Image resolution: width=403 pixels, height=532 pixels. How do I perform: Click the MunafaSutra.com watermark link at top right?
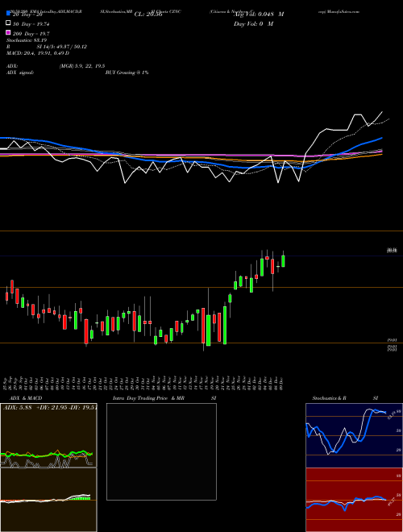point(343,11)
